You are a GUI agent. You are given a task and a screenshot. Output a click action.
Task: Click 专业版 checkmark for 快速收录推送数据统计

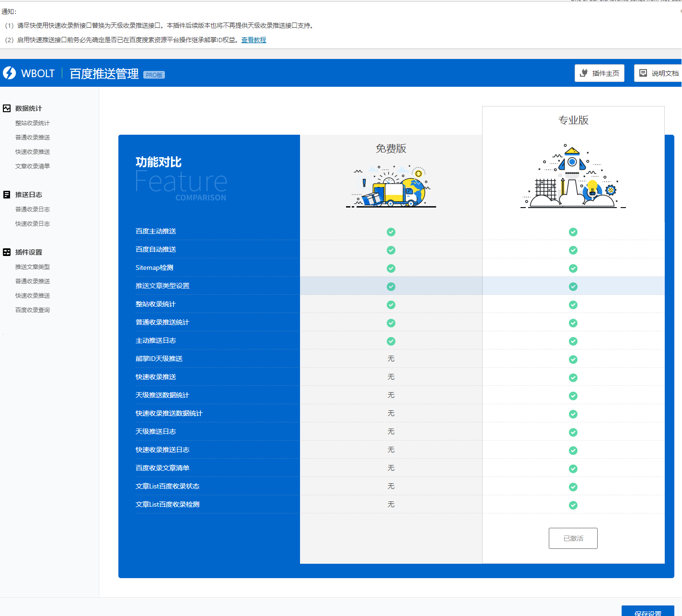(x=573, y=414)
